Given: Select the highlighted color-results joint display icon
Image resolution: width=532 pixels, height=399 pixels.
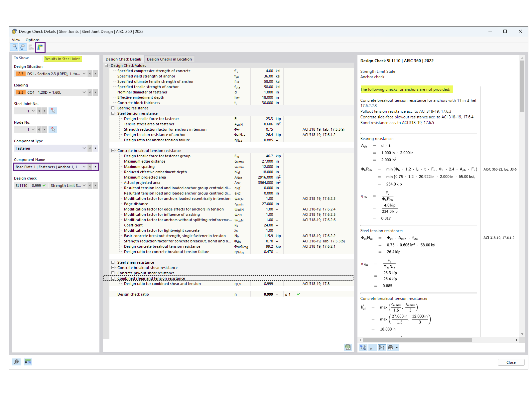Looking at the screenshot, I should (x=40, y=47).
